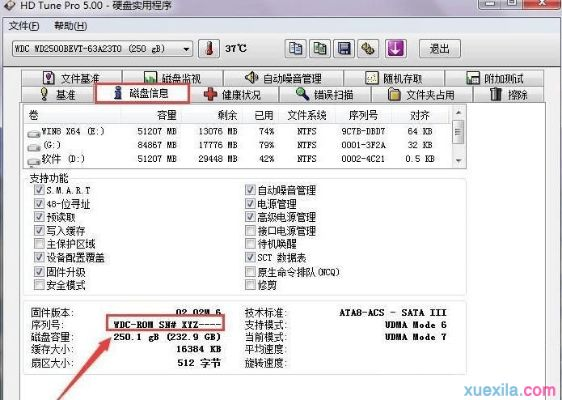Screen dimensions: 562x400
Task: Toggle the 原生命令排队 (NCQ) checkbox
Action: pyautogui.click(x=250, y=271)
